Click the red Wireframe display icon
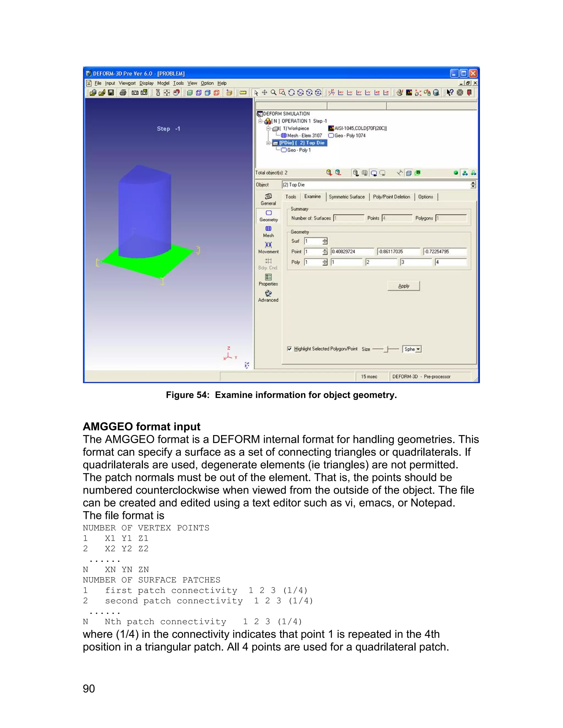This screenshot has height=728, width=563. click(x=216, y=93)
